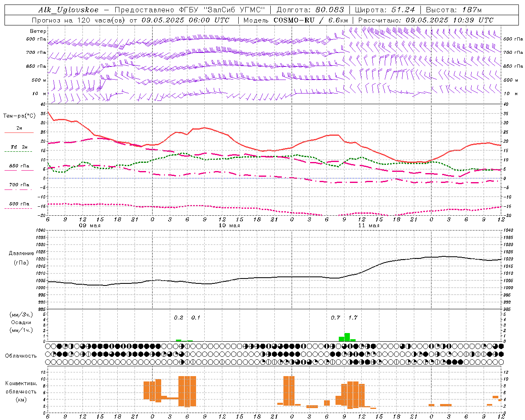Click the 'Ветер' wind panel label
This screenshot has height=420, width=525.
pos(38,31)
